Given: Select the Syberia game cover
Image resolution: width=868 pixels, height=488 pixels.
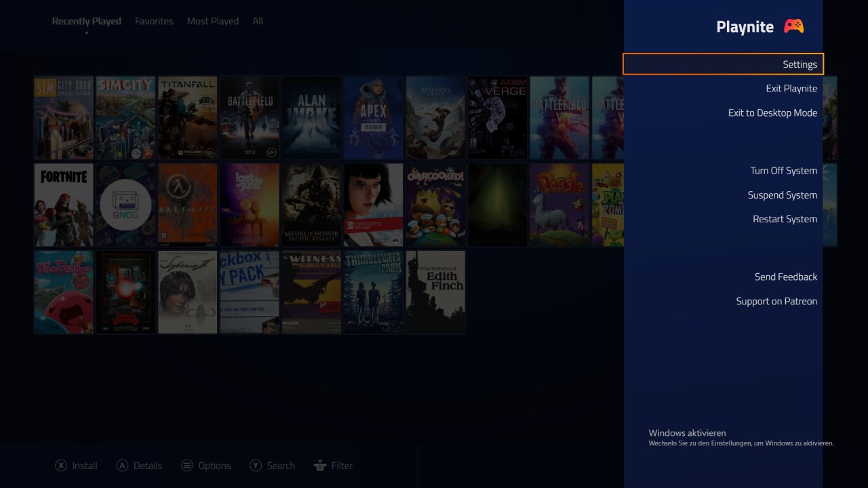Looking at the screenshot, I should point(188,292).
